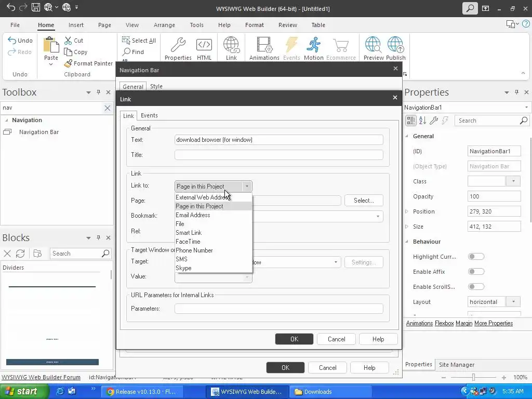Choose Phone Number from list

(214, 250)
